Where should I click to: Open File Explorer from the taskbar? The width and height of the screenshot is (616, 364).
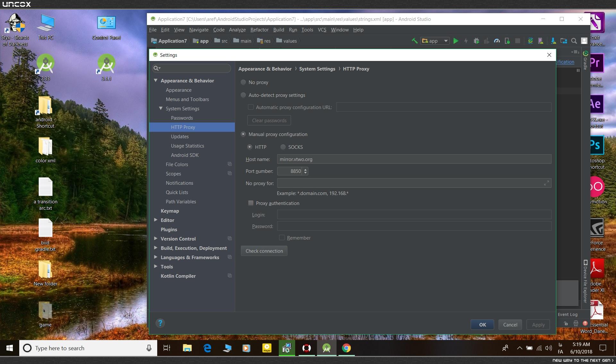point(187,348)
